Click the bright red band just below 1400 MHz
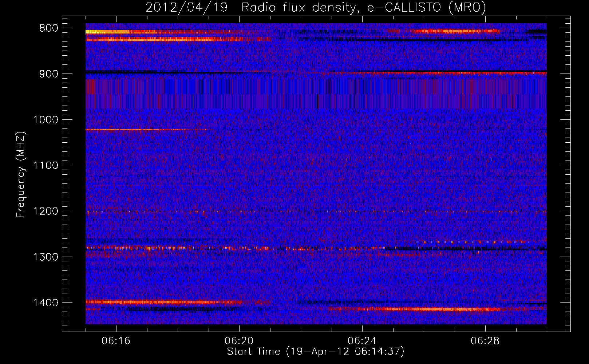Viewport: 589px width, 364px height. coord(164,302)
